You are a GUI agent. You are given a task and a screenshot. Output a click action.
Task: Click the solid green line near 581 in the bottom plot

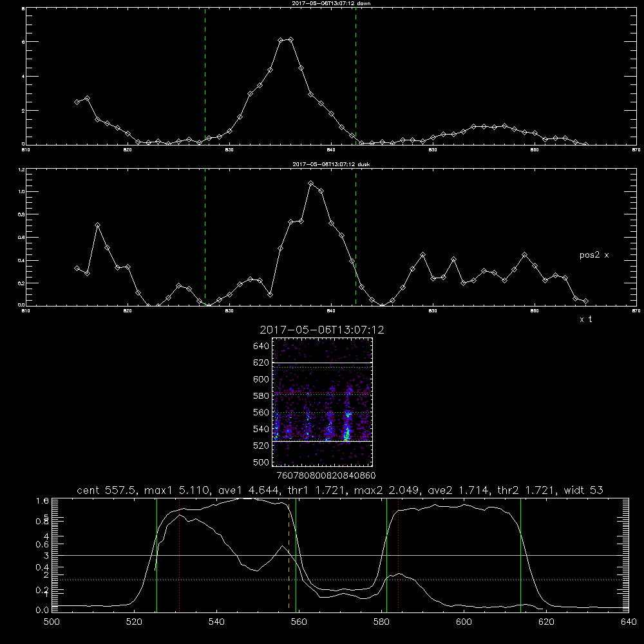point(386,554)
